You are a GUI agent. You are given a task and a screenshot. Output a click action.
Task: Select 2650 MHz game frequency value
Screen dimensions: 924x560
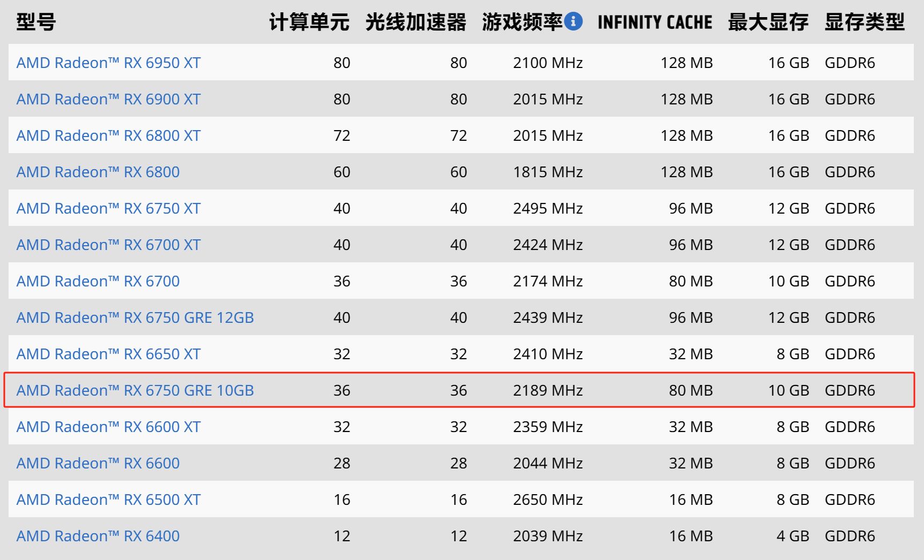click(x=548, y=500)
